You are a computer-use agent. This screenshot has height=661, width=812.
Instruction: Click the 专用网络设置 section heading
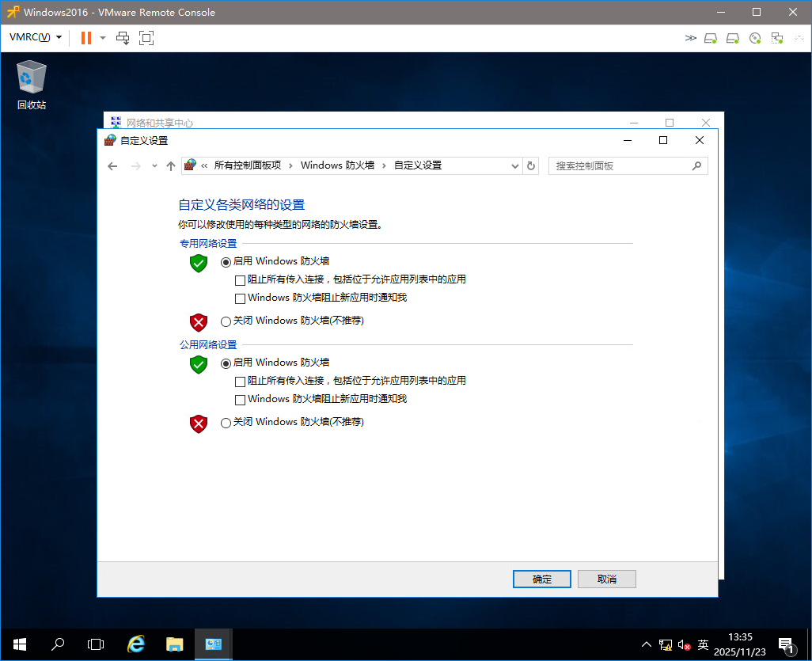208,244
